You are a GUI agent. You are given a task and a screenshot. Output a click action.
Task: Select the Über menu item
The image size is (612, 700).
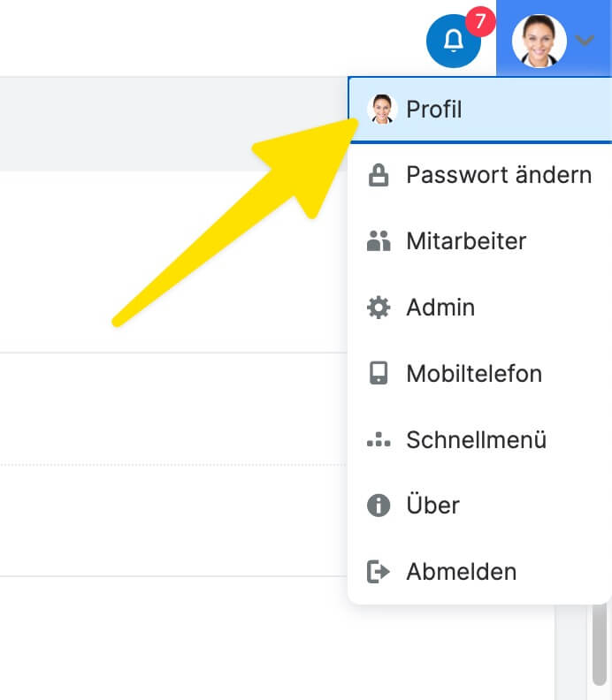[432, 506]
